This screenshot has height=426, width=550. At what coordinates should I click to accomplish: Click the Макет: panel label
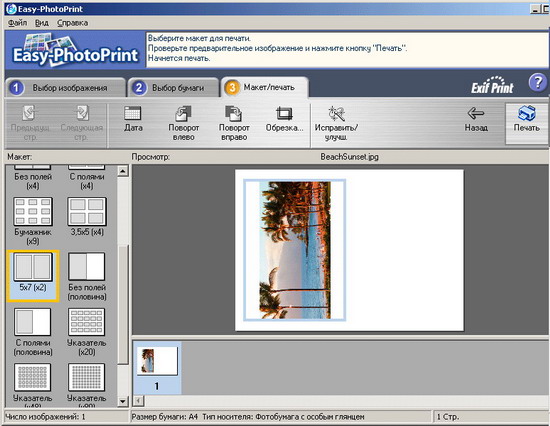(20, 157)
